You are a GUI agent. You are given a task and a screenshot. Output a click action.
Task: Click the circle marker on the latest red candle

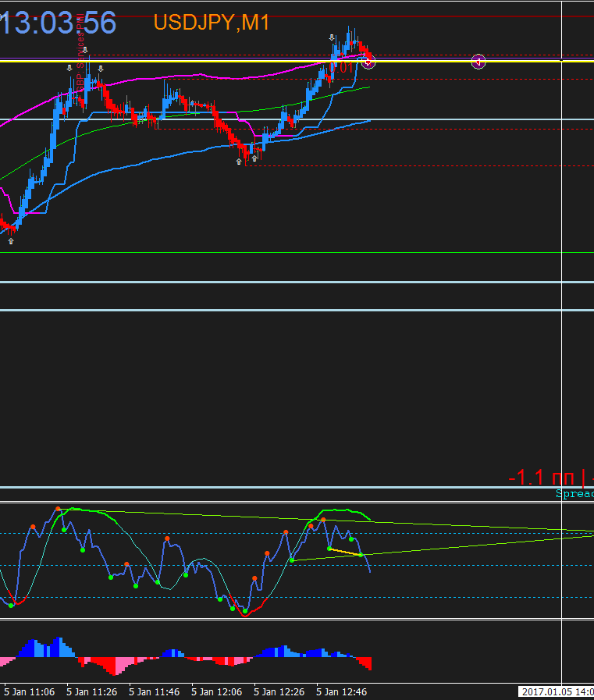pyautogui.click(x=368, y=62)
